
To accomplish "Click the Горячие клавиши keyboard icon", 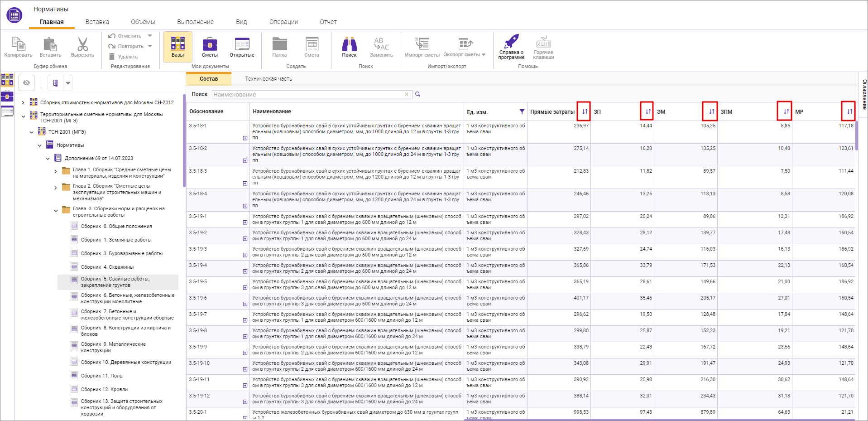I will coord(543,43).
